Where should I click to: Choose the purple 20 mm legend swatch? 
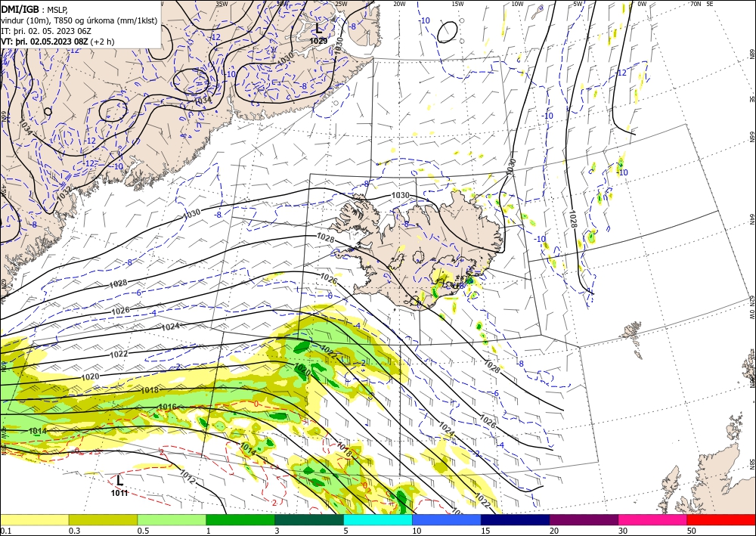point(584,519)
